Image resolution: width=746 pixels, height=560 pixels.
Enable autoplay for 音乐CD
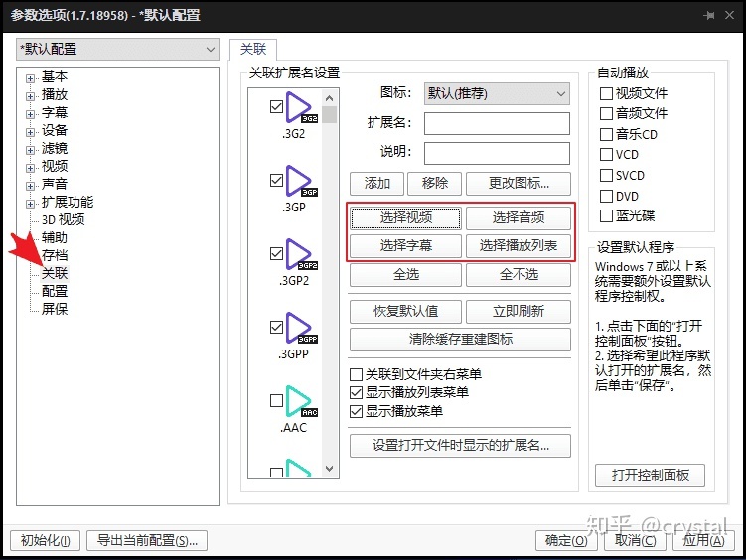point(606,134)
